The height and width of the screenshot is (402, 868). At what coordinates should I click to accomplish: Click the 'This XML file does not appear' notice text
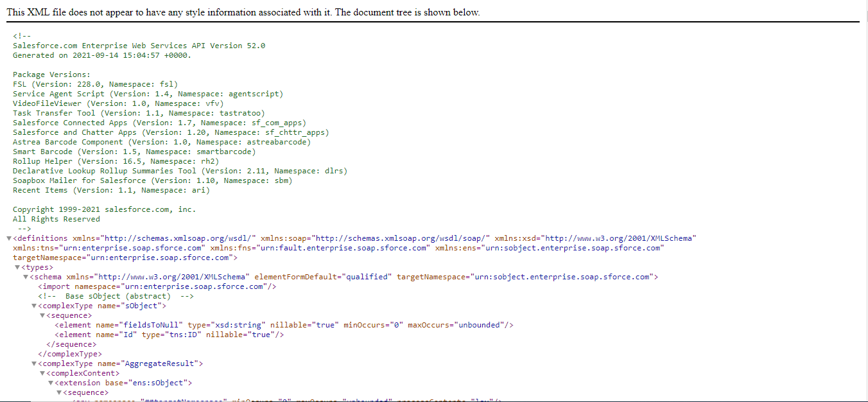(x=243, y=12)
